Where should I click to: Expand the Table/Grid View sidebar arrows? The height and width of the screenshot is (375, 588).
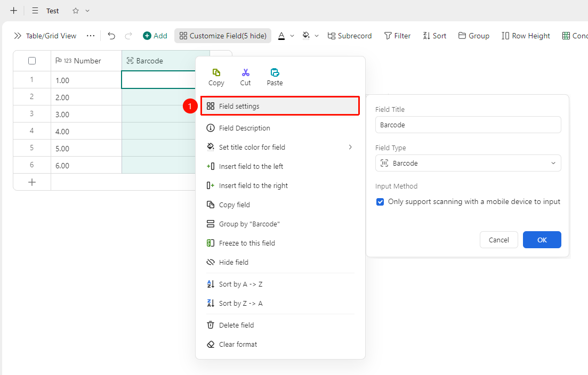18,36
